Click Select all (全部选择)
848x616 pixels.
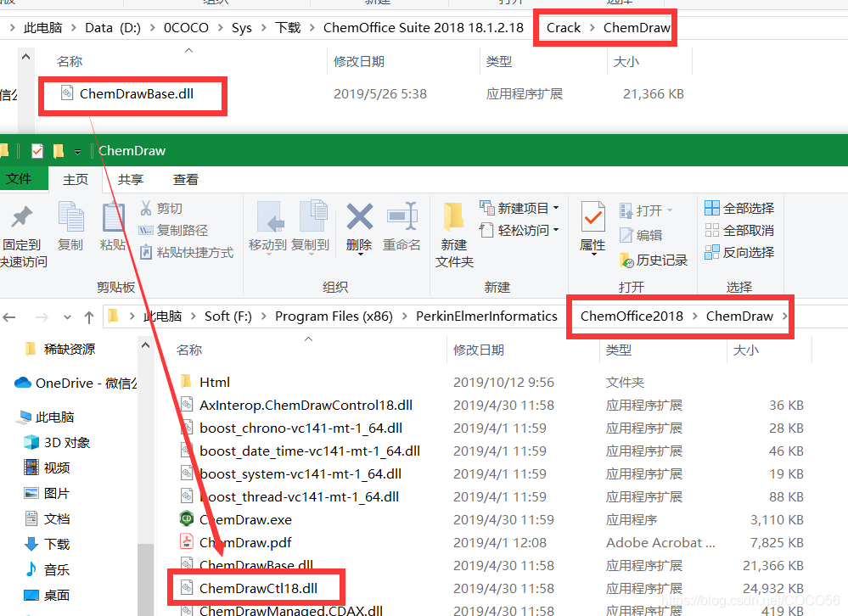[x=739, y=208]
